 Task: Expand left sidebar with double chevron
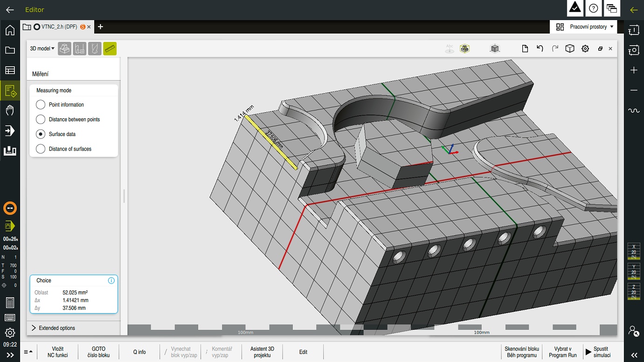coord(10,355)
